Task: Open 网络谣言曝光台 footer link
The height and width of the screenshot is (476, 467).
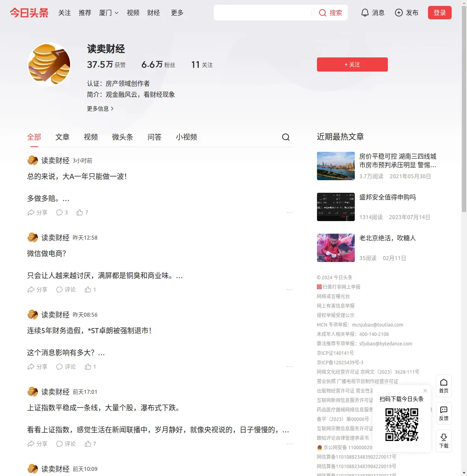Action: [x=334, y=296]
